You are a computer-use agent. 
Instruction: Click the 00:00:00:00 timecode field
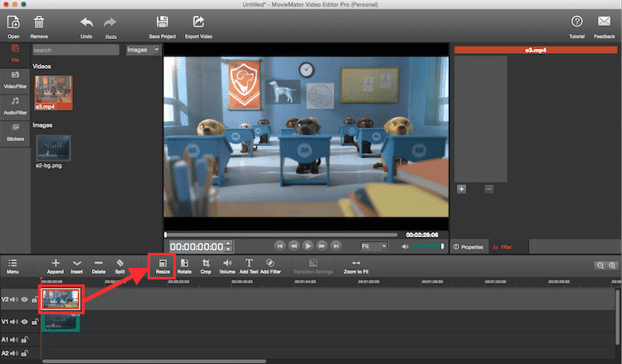[x=197, y=246]
